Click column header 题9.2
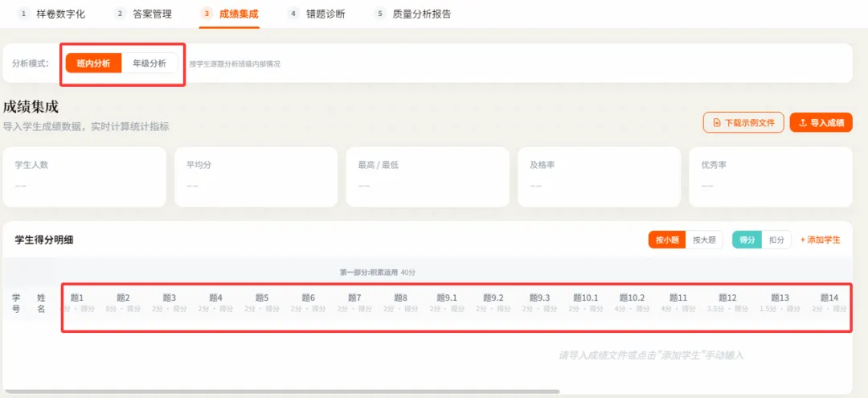The height and width of the screenshot is (398, 868). tap(493, 297)
